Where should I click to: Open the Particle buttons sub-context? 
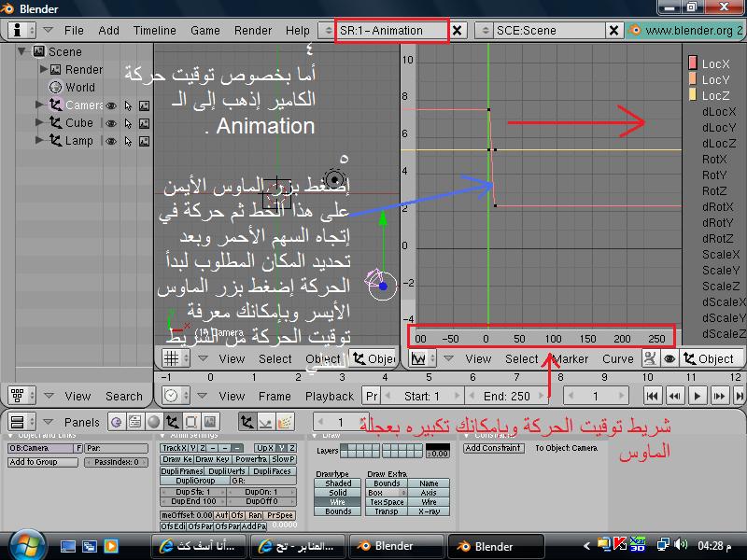point(284,422)
